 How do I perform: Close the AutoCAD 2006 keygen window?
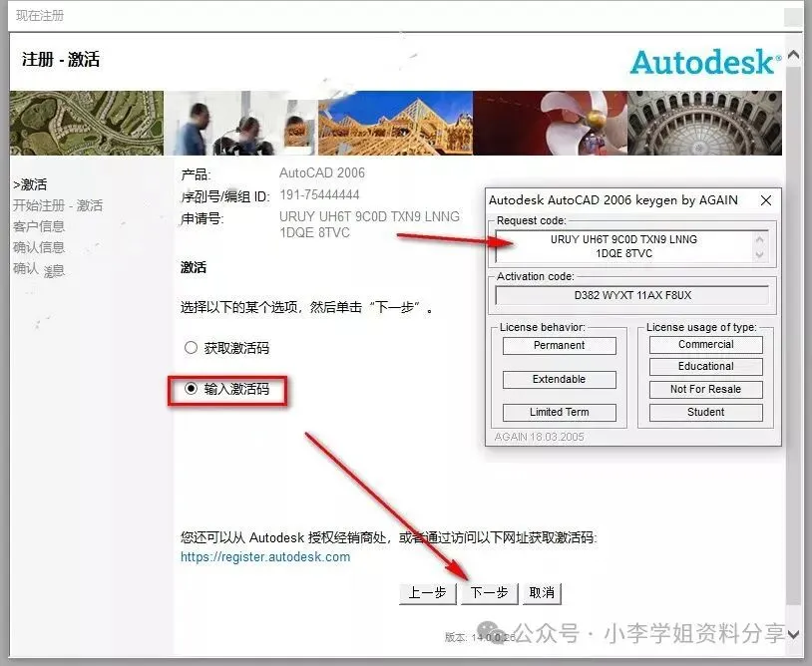(766, 200)
